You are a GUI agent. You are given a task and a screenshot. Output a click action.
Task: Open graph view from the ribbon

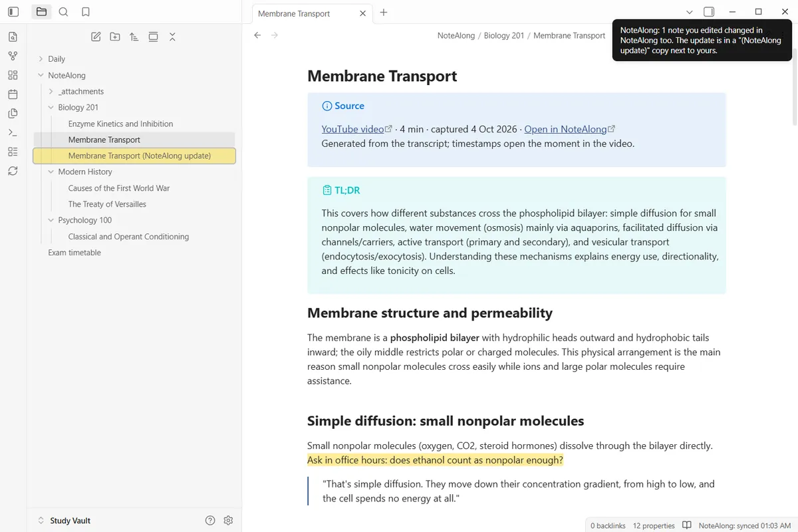pyautogui.click(x=13, y=57)
